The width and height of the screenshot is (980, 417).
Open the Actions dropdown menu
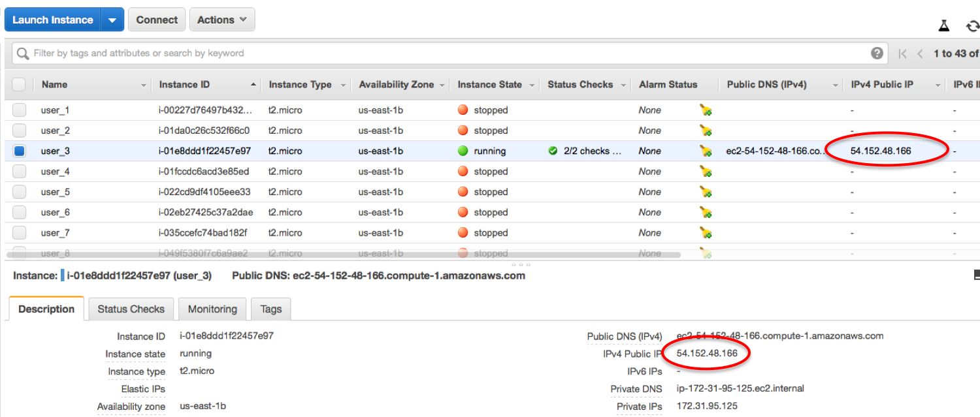tap(221, 20)
